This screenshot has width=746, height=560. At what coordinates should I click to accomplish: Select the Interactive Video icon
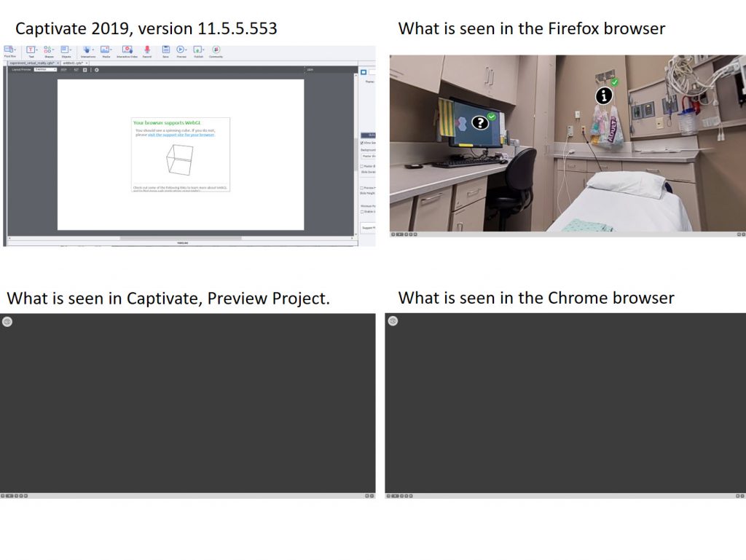tap(127, 49)
